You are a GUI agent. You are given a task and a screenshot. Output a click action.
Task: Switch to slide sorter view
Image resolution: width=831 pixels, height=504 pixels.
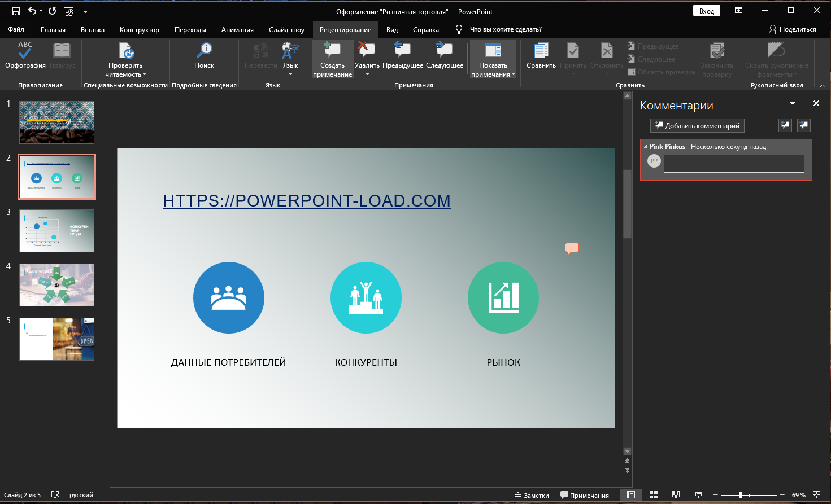click(654, 495)
